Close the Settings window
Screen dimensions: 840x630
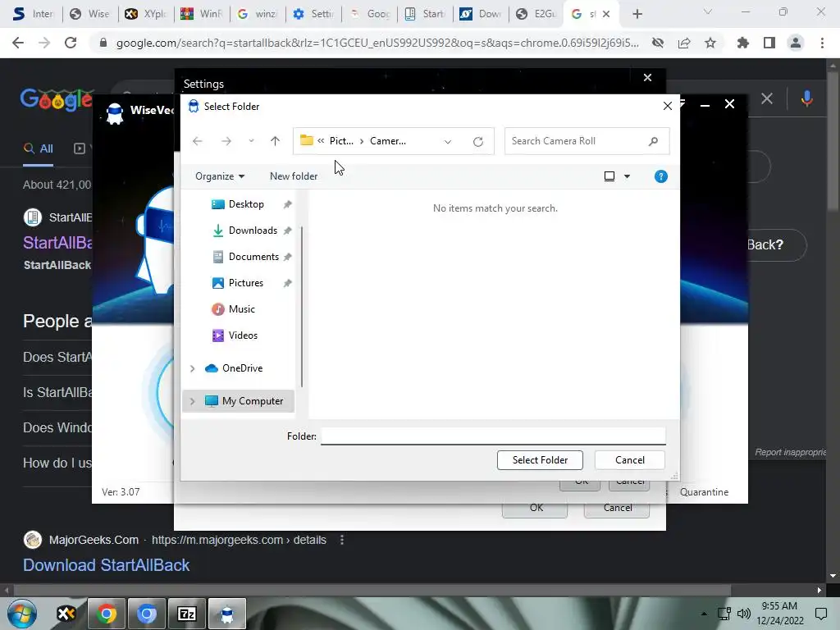coord(647,78)
